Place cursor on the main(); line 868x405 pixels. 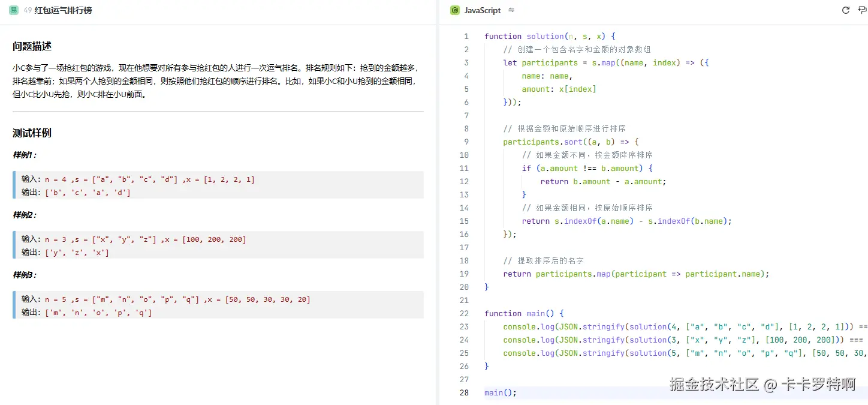pyautogui.click(x=501, y=392)
